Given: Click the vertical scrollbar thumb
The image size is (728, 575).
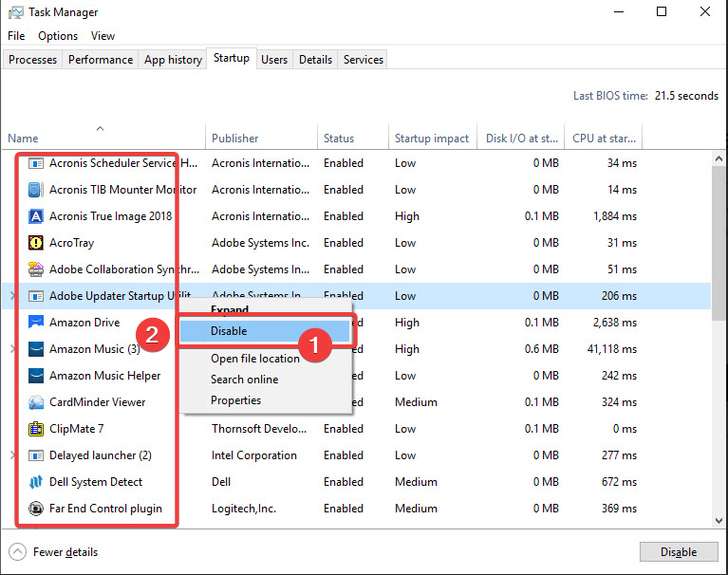Looking at the screenshot, I should tap(719, 244).
